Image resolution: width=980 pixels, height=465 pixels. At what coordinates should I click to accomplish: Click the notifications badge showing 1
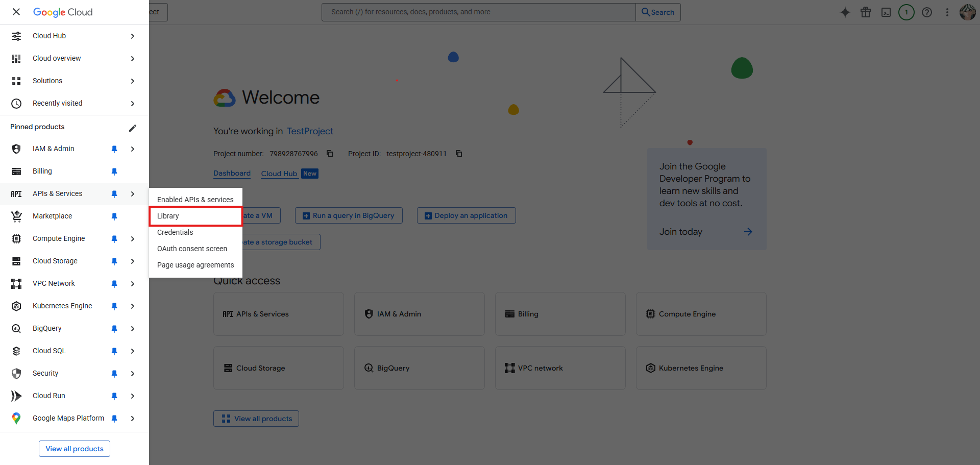coord(906,12)
